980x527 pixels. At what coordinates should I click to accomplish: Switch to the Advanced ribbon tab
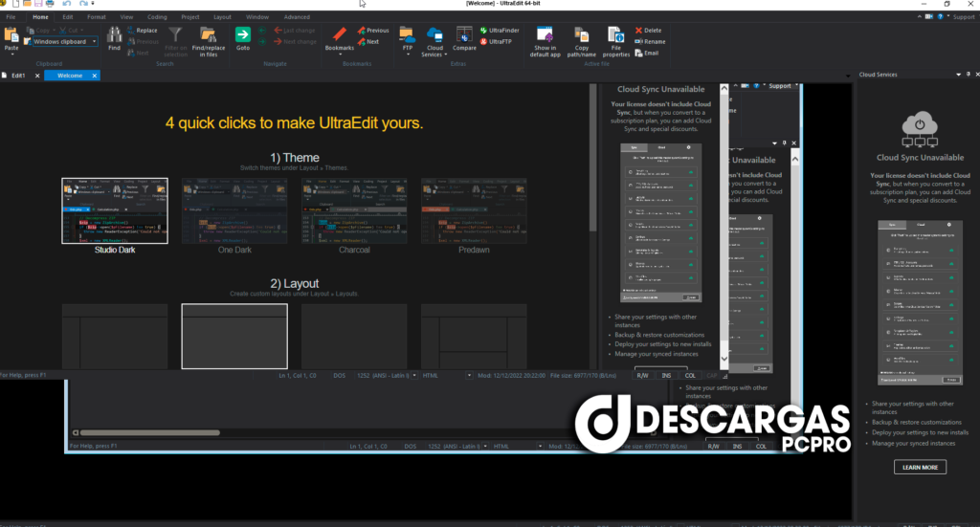pos(297,17)
